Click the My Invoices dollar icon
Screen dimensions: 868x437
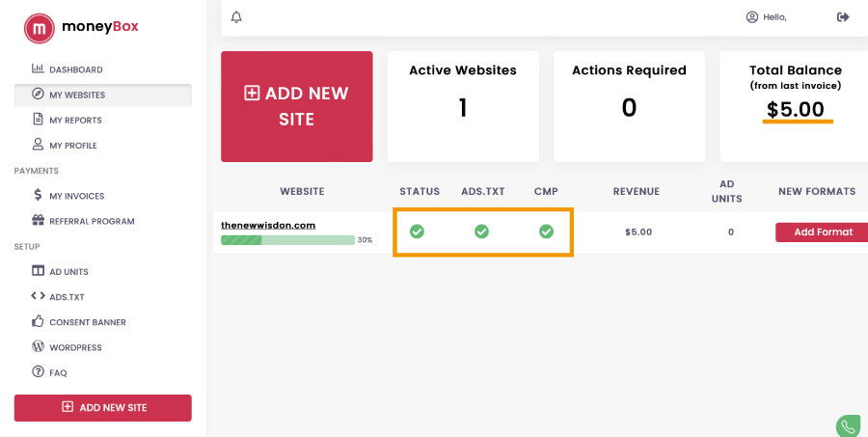point(38,195)
